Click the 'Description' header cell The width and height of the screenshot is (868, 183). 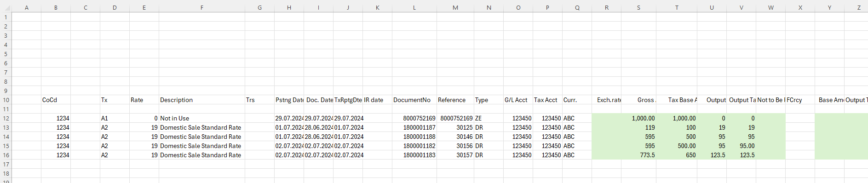click(x=202, y=100)
